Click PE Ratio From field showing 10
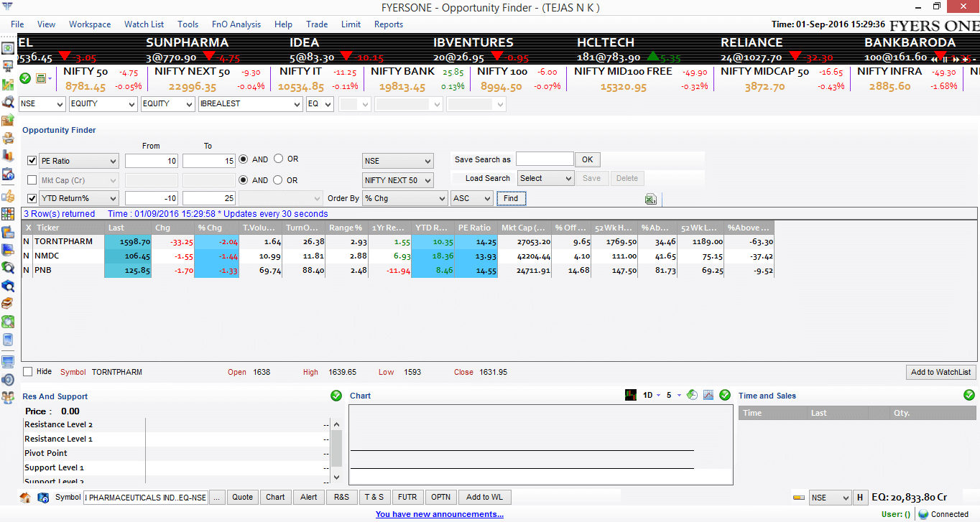 151,161
